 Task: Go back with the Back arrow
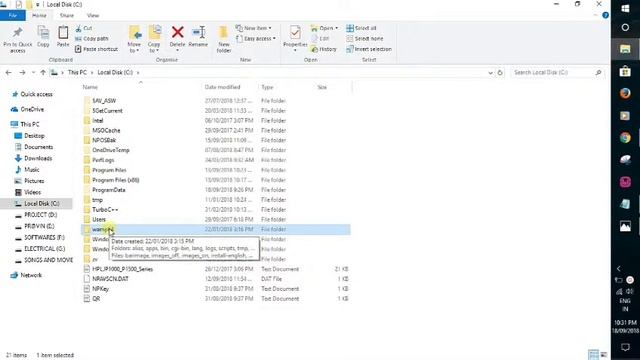point(9,73)
